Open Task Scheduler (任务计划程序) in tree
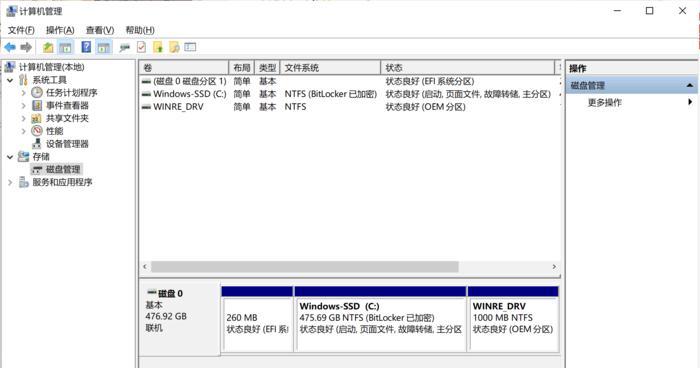The height and width of the screenshot is (368, 700). (71, 93)
